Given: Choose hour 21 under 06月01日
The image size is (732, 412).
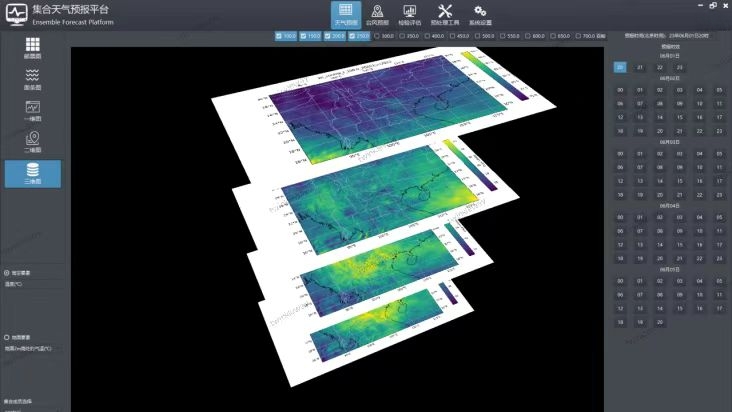Looking at the screenshot, I should (x=640, y=67).
